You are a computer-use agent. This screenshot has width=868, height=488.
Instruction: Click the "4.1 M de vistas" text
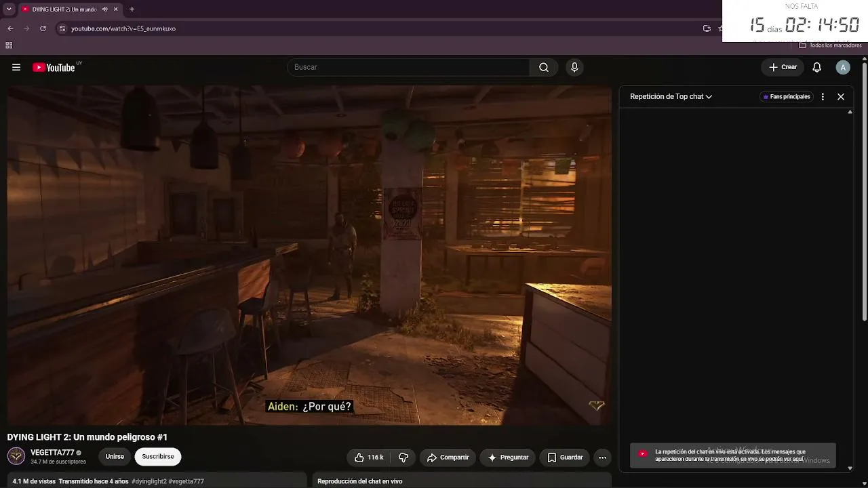click(x=34, y=481)
